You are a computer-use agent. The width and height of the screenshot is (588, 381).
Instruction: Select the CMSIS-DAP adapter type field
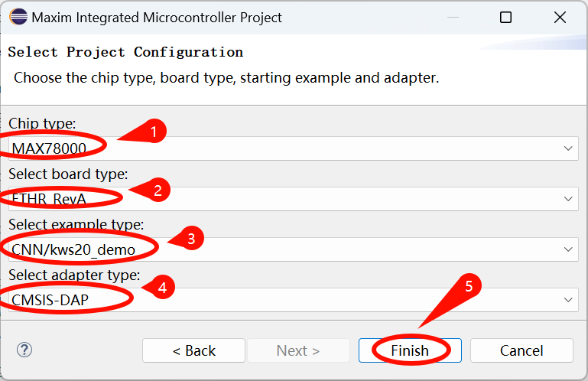tap(294, 300)
